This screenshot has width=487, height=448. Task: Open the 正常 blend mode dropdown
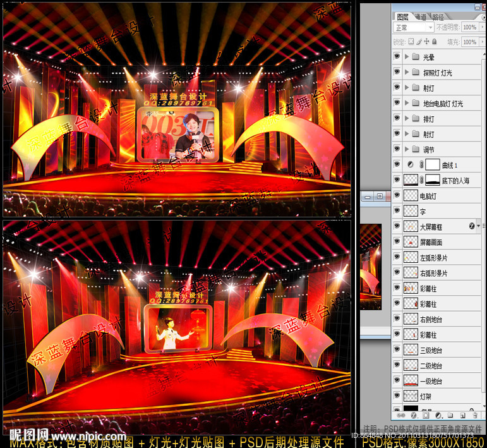414,27
